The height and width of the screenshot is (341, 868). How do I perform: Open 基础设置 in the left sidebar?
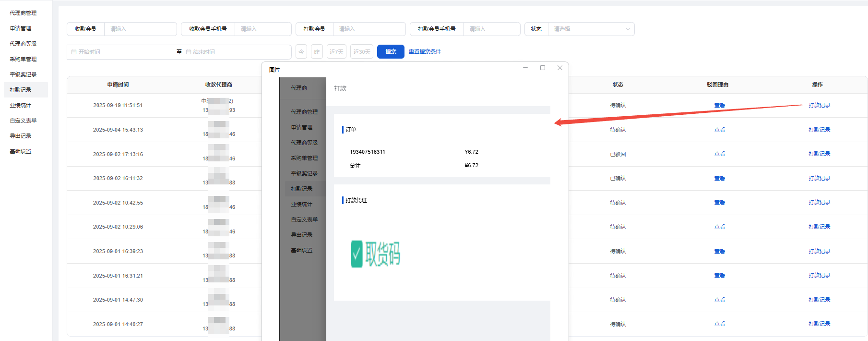[20, 151]
